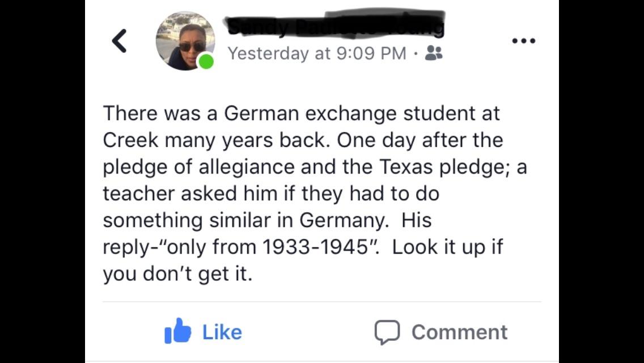Image resolution: width=644 pixels, height=363 pixels.
Task: Click the word "Germany." in the post
Action: tap(344, 221)
